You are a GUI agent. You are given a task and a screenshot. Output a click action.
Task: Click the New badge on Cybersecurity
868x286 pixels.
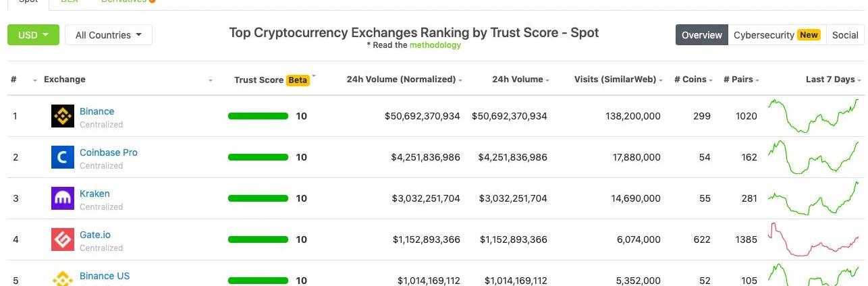[x=809, y=35]
